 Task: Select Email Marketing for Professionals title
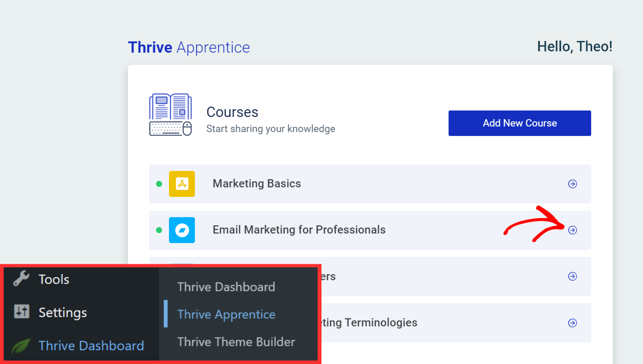(299, 230)
